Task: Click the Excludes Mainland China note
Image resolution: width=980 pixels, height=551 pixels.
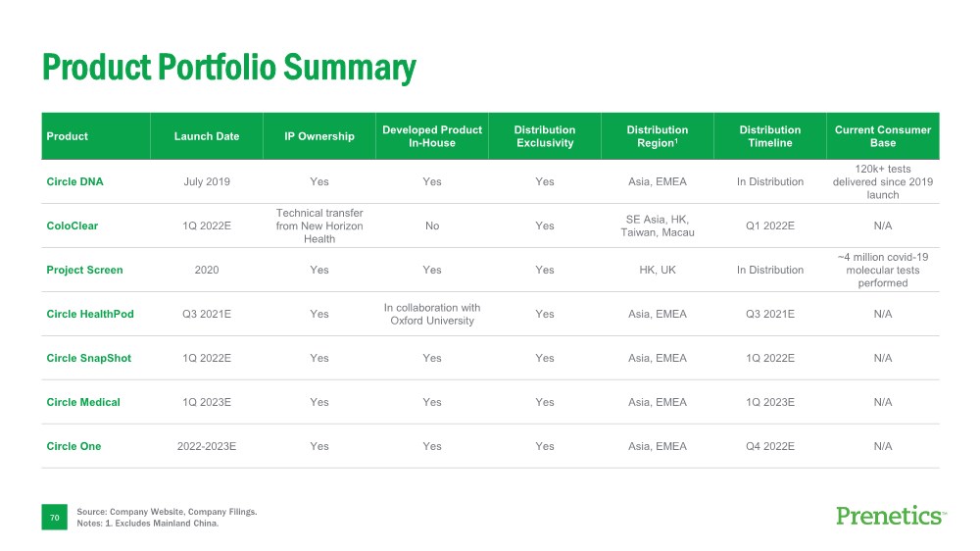Action: (147, 524)
